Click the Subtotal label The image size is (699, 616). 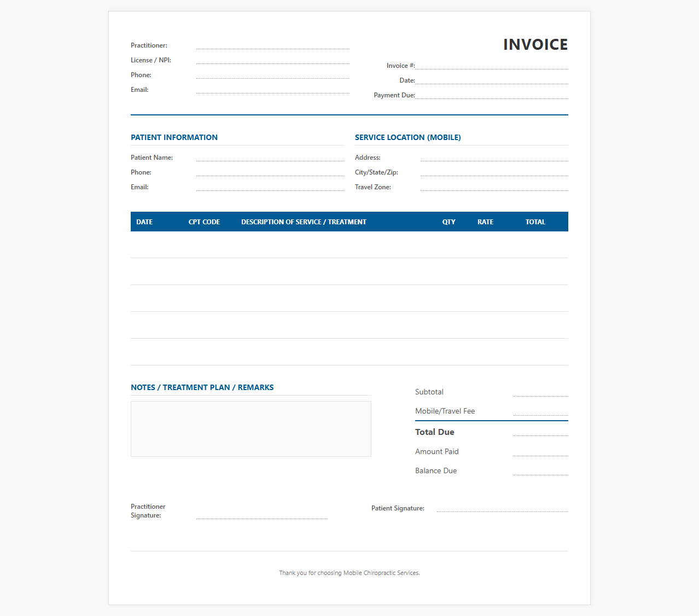coord(429,392)
